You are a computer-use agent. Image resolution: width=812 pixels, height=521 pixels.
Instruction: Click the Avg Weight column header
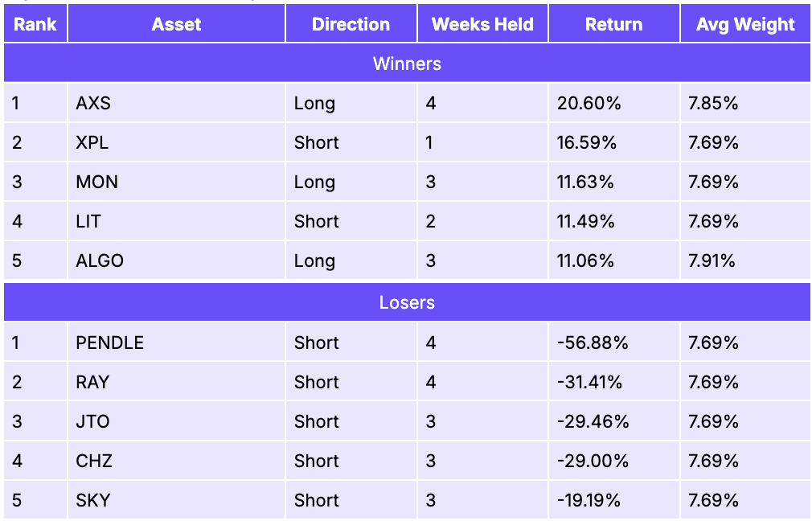(x=745, y=24)
